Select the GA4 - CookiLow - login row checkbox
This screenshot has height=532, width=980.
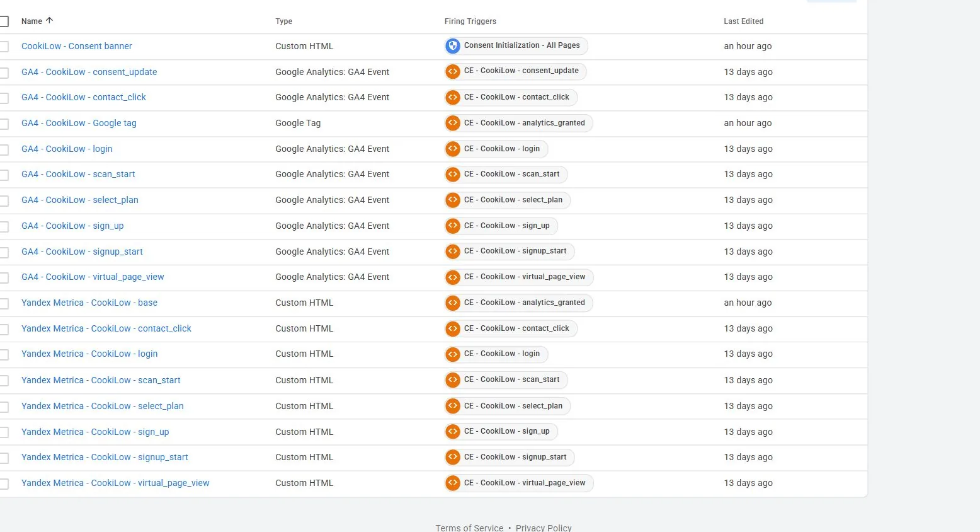click(4, 149)
